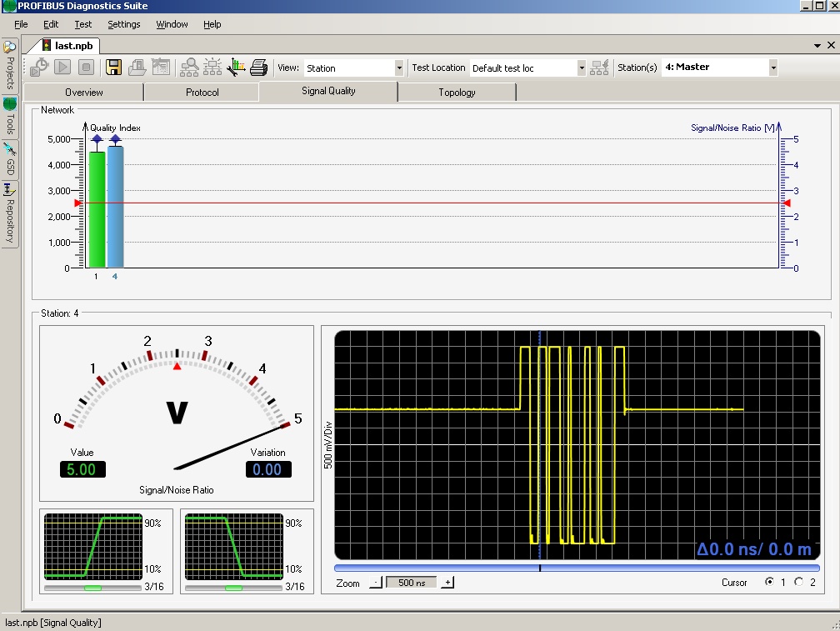The image size is (840, 631).
Task: Switch to the Topology tab
Action: [x=457, y=93]
